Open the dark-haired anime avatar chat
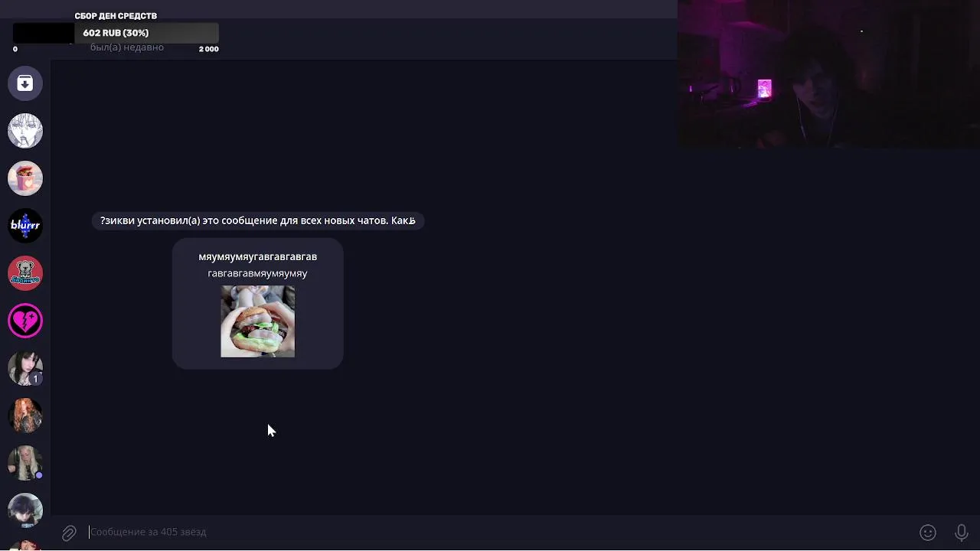 (x=25, y=510)
